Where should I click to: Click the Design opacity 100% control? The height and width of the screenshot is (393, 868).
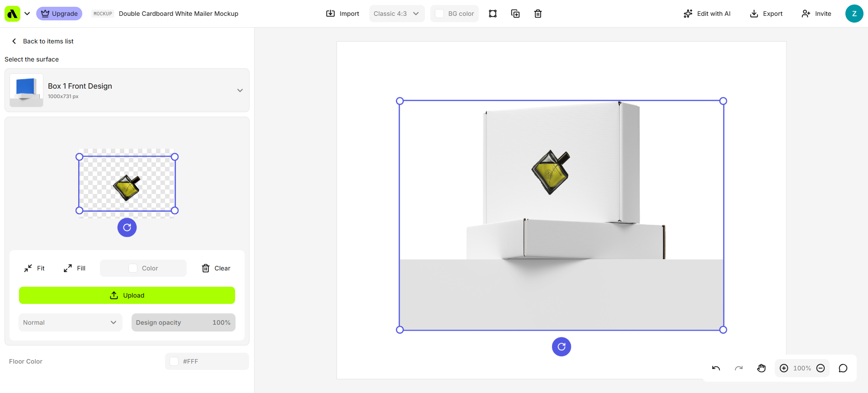184,322
